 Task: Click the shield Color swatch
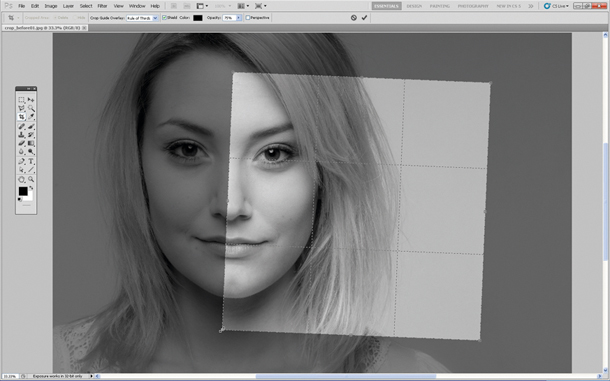pos(198,18)
